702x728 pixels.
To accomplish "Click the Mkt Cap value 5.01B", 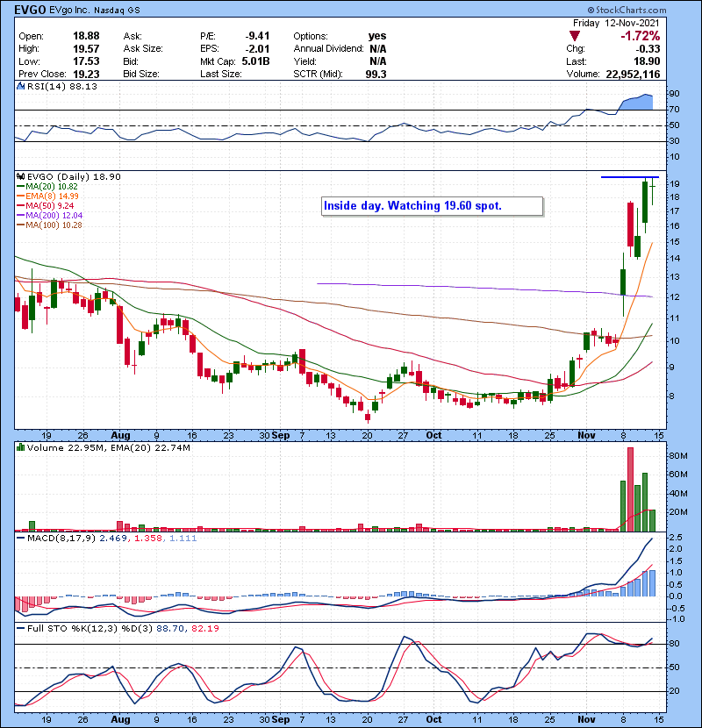I will 255,61.
